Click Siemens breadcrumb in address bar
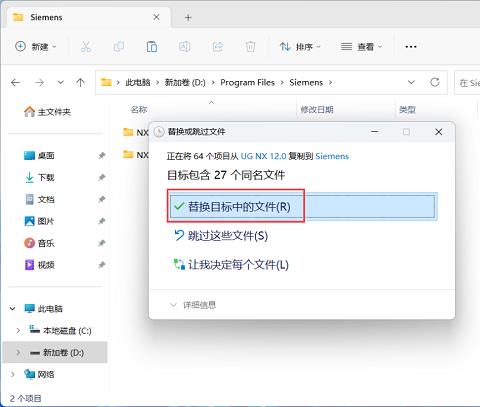This screenshot has width=480, height=407. pyautogui.click(x=306, y=82)
